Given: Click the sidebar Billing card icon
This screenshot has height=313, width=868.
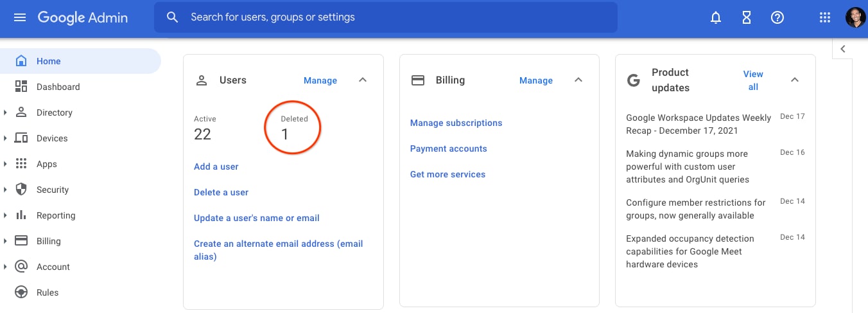Looking at the screenshot, I should (21, 241).
